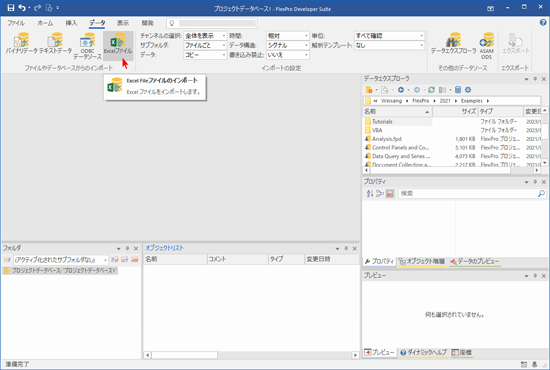Viewport: 550px width, 370px height.
Task: Click FlexPro in the Data Explorer path
Action: tap(421, 101)
